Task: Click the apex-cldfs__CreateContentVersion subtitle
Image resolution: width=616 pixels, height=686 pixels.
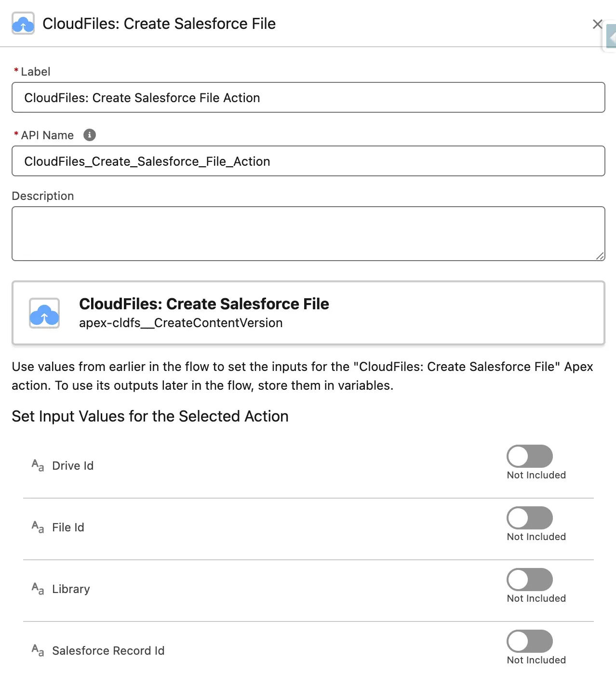Action: click(181, 323)
